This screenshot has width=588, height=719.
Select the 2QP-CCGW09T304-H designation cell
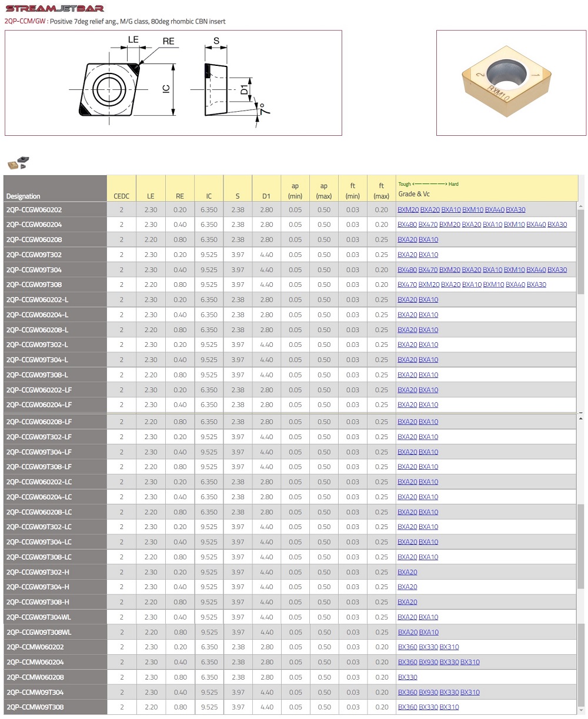coord(55,587)
